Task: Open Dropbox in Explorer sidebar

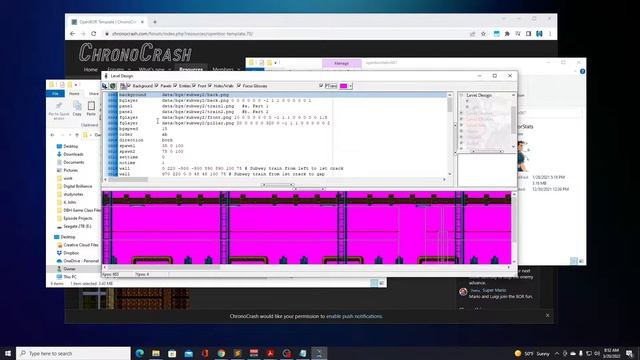Action: coord(68,253)
